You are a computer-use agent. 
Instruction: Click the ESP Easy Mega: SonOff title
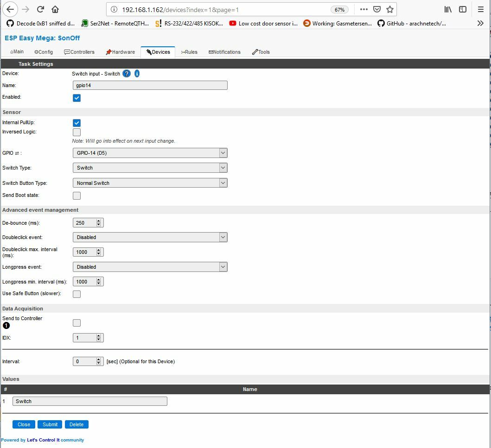tap(42, 38)
